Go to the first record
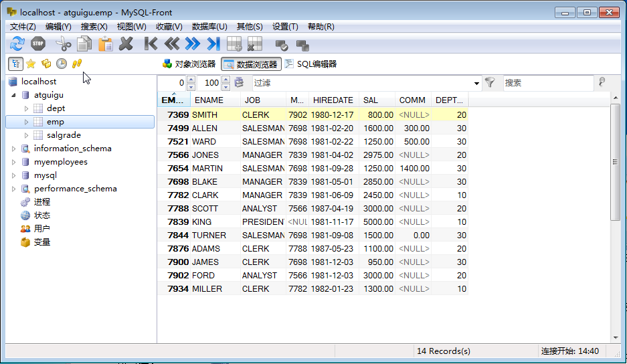 point(151,43)
